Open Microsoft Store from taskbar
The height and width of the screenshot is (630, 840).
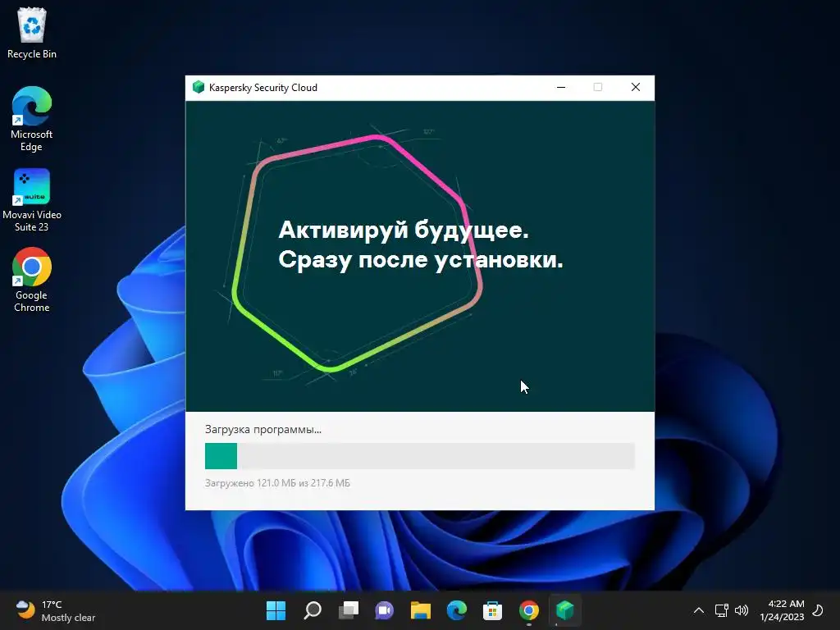tap(492, 610)
